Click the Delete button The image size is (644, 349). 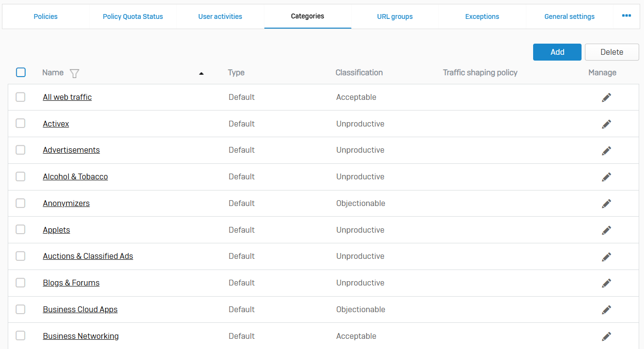pyautogui.click(x=612, y=52)
